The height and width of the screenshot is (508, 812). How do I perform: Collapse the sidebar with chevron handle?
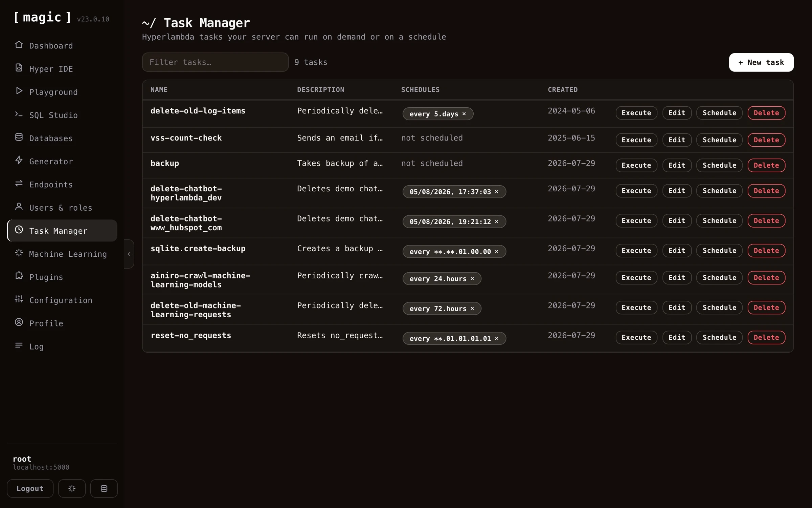[129, 254]
